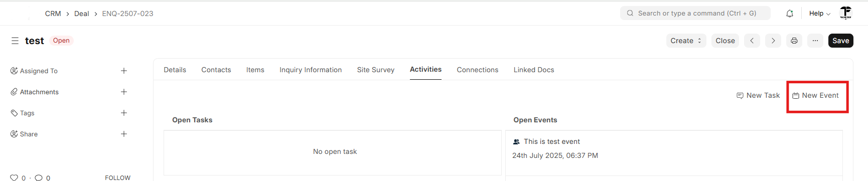Open the Inquiry Information tab
This screenshot has height=181, width=868.
311,70
